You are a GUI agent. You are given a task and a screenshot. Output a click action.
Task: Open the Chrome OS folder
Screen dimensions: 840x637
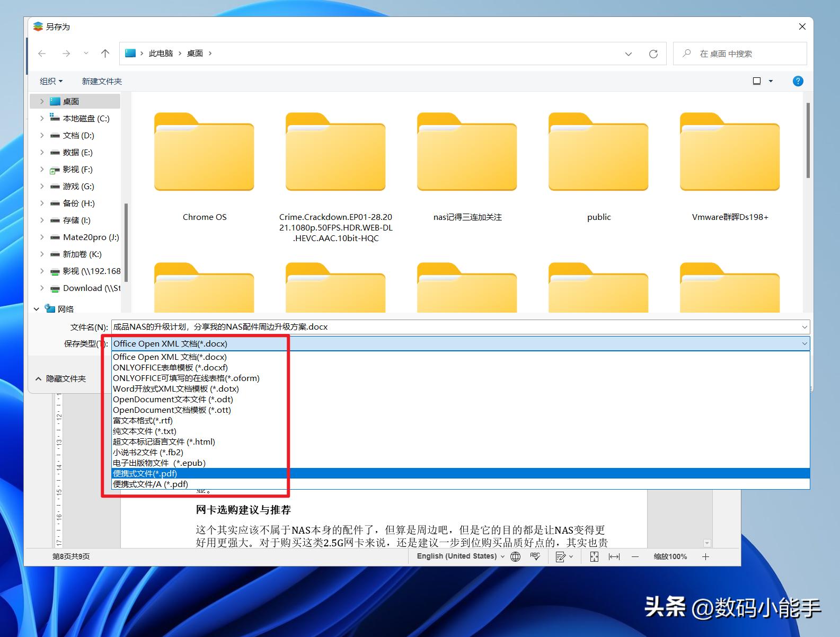205,167
